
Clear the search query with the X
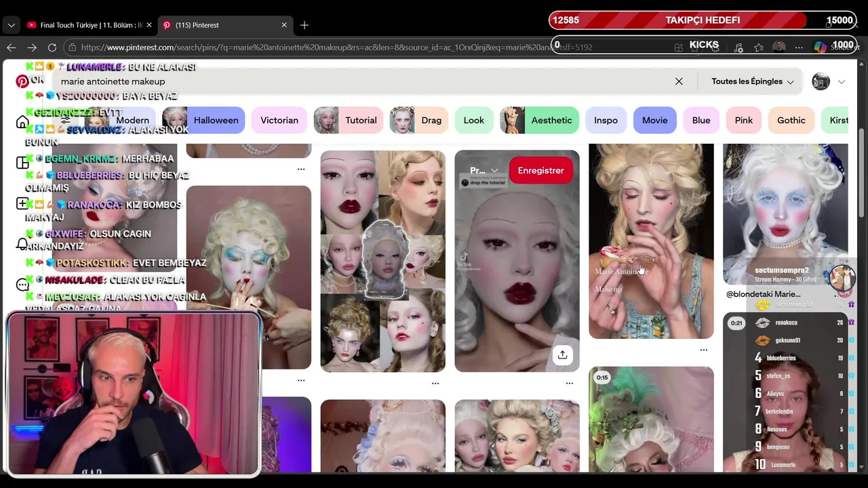coord(679,81)
